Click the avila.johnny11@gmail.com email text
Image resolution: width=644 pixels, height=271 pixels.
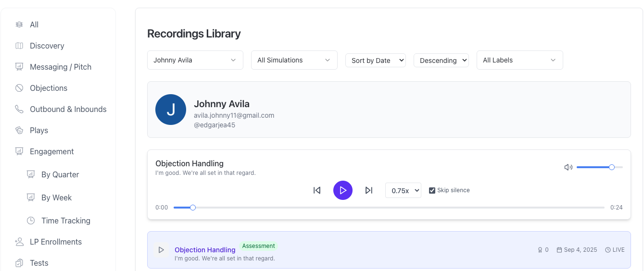[x=234, y=115]
